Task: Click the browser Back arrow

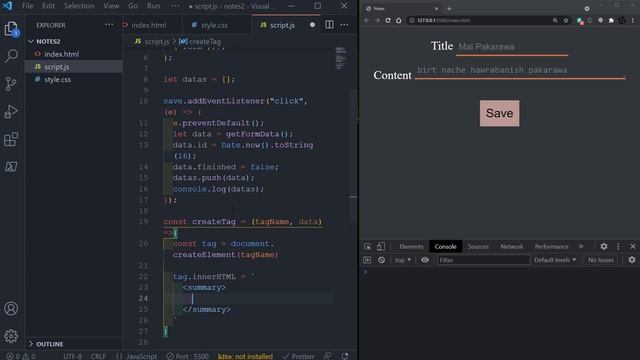Action: (x=366, y=20)
